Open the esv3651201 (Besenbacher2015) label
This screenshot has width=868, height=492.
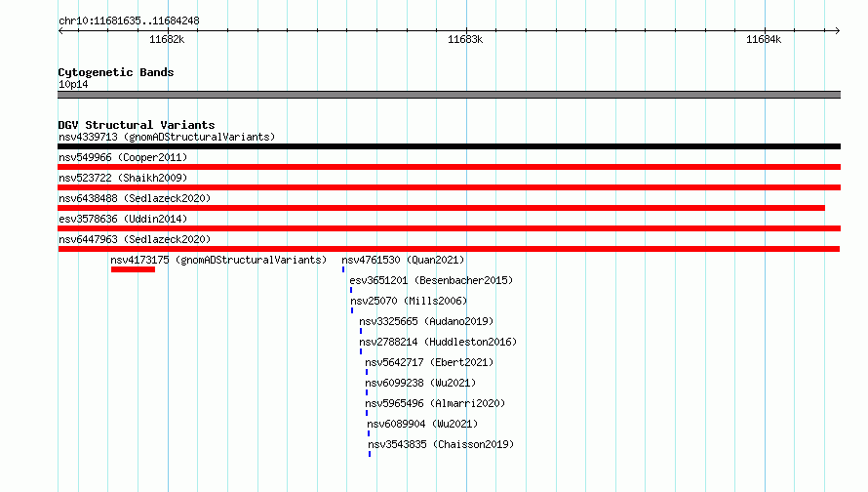click(431, 280)
